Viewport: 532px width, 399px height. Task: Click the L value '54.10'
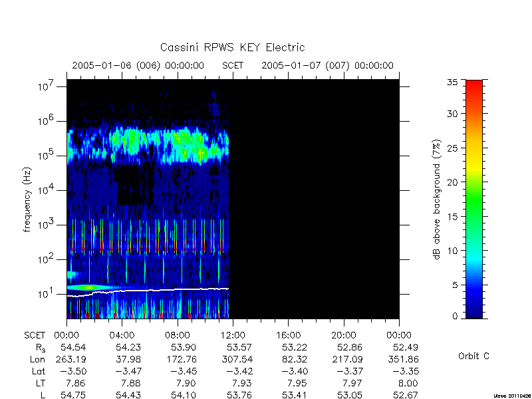pyautogui.click(x=184, y=395)
